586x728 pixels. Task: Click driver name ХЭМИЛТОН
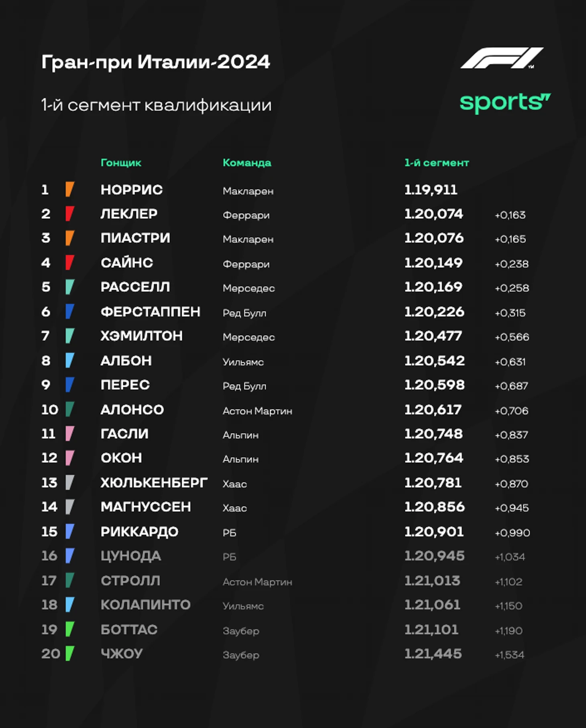tap(142, 336)
